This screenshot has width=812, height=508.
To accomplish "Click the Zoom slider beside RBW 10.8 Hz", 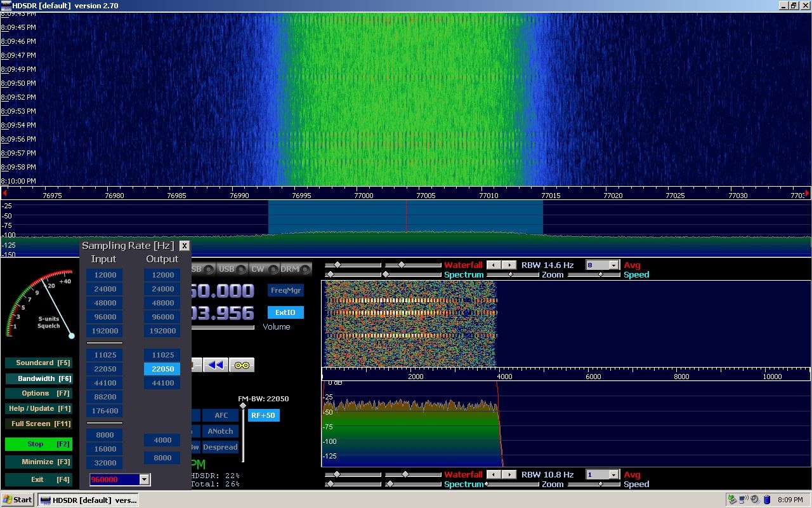I will pos(513,484).
